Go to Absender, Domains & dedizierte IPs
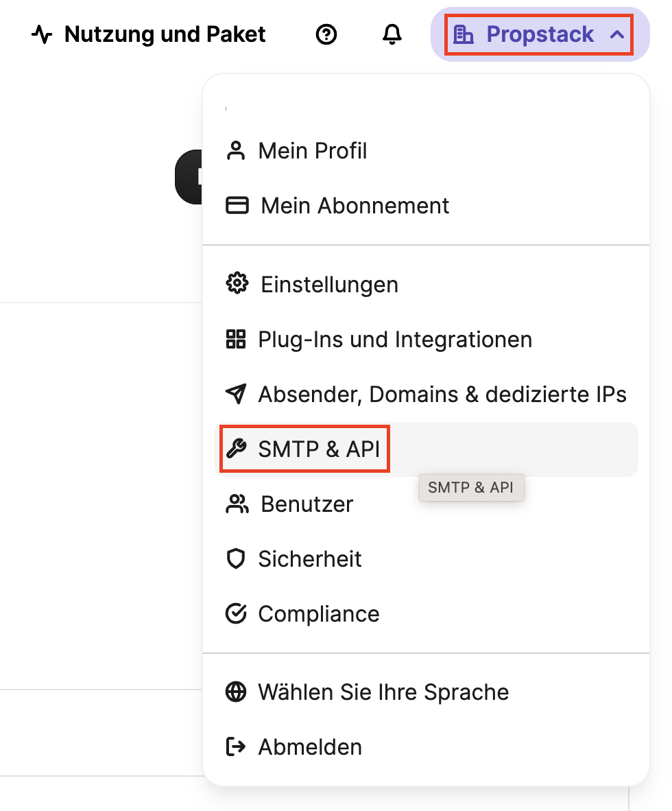Viewport: 672px width, 811px height. [442, 394]
